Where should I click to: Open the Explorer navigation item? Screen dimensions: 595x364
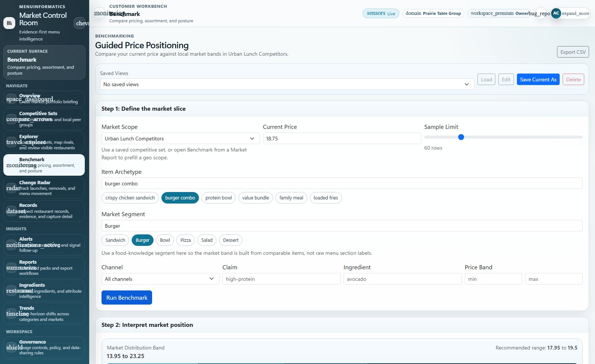[x=44, y=142]
